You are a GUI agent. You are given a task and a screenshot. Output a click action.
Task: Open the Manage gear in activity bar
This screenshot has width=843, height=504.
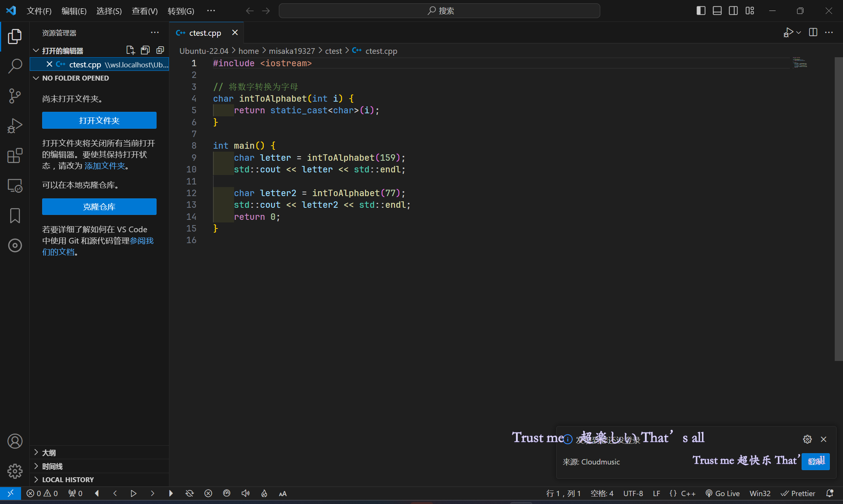click(15, 471)
